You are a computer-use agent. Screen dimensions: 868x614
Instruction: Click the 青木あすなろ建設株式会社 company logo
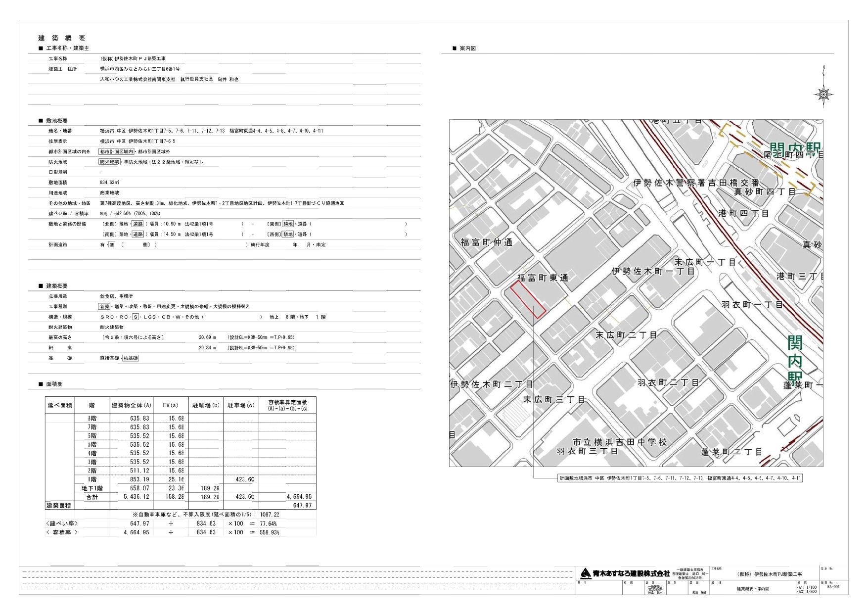tap(625, 573)
